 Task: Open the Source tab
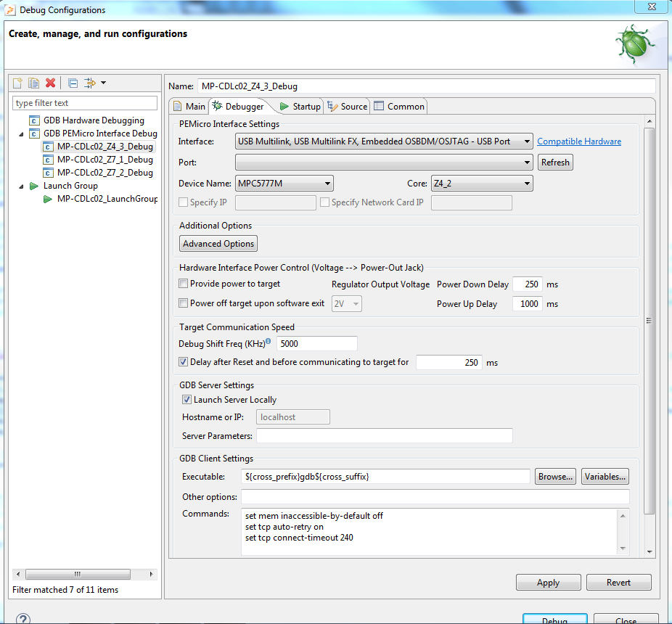point(347,106)
